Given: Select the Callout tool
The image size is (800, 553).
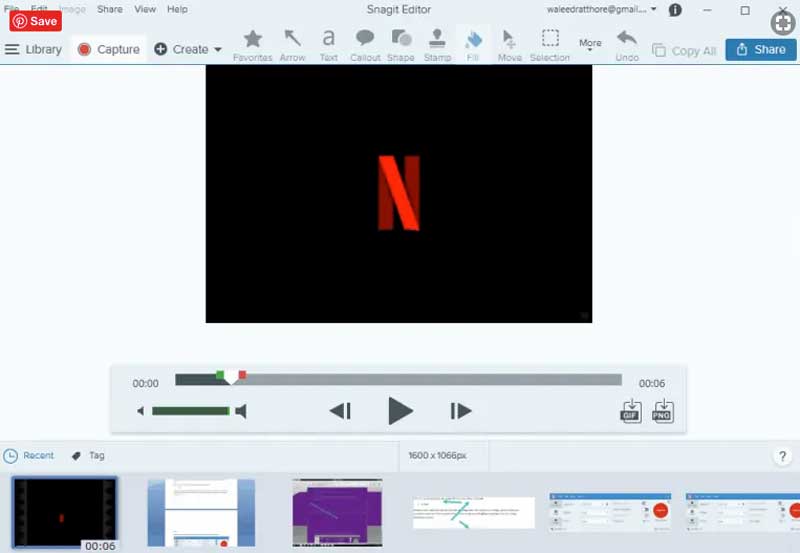Looking at the screenshot, I should point(365,45).
